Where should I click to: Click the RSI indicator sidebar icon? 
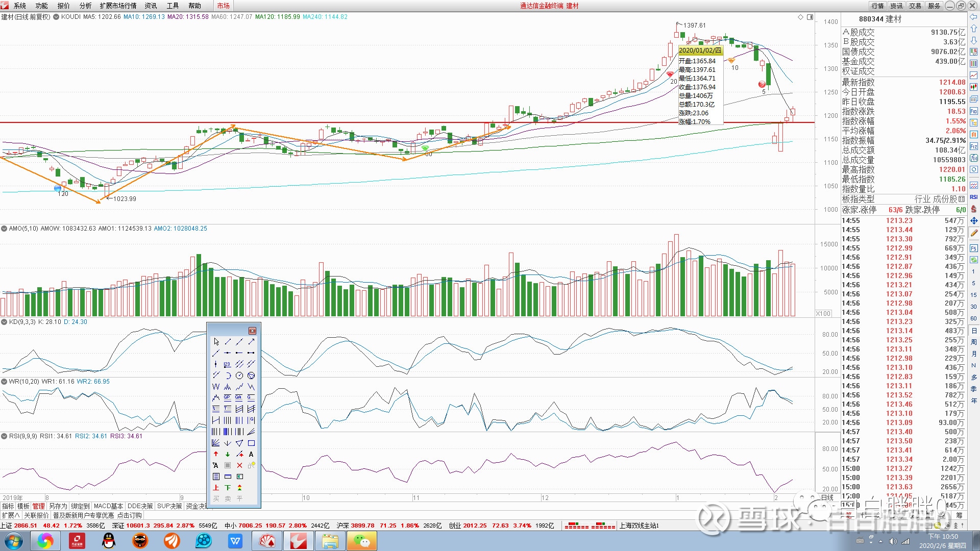(x=974, y=197)
